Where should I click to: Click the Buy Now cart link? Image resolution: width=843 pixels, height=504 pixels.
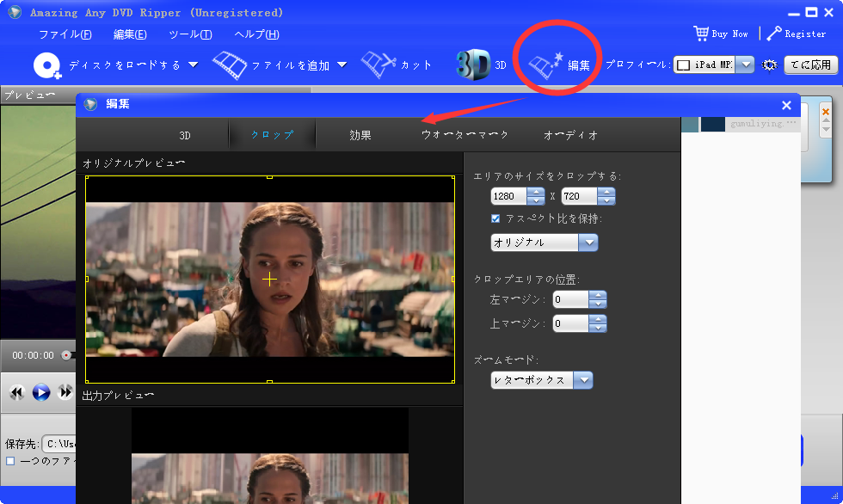pos(721,34)
